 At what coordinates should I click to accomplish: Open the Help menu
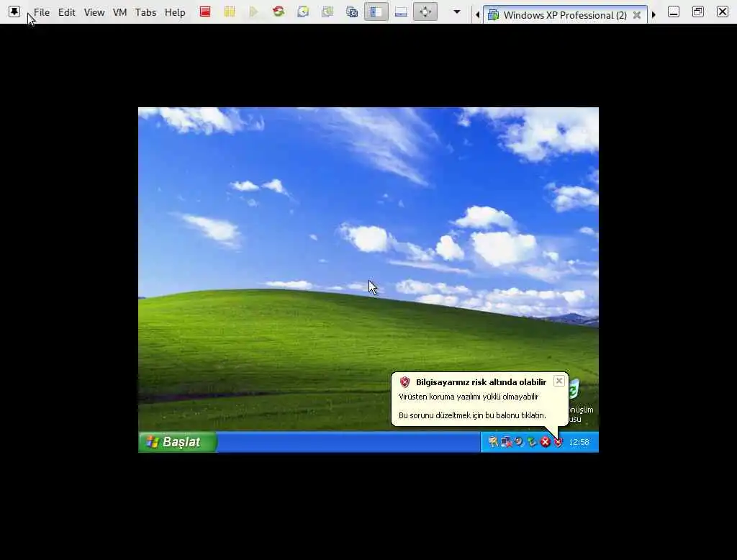point(175,13)
